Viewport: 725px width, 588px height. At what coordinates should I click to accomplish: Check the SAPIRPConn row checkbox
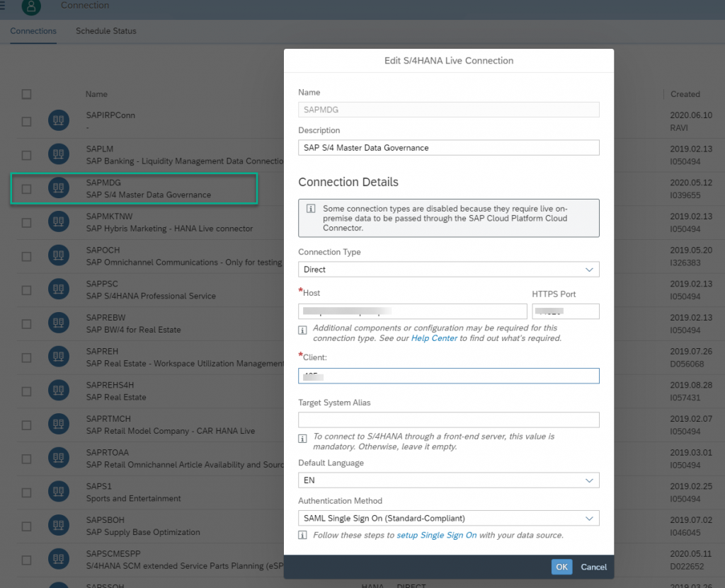[26, 122]
